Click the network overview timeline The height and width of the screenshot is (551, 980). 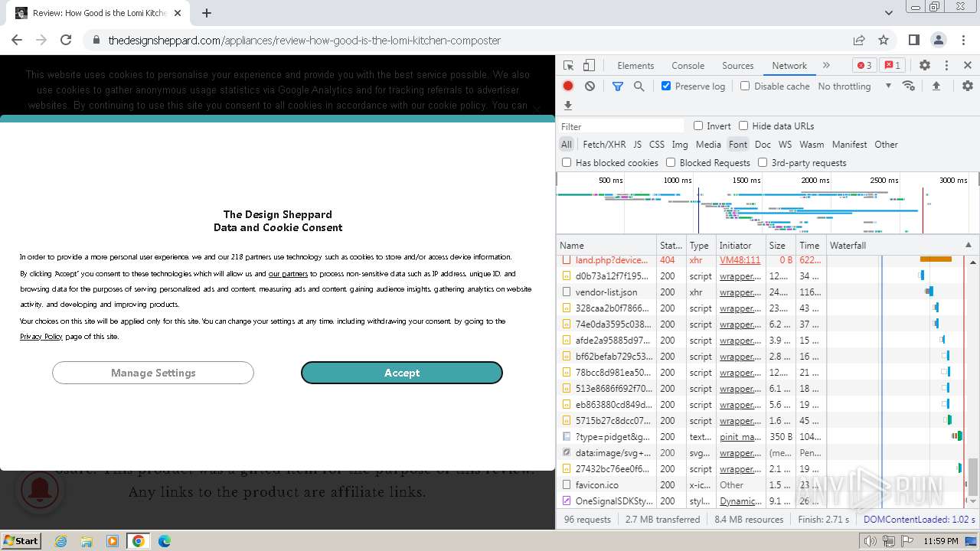[x=767, y=203]
